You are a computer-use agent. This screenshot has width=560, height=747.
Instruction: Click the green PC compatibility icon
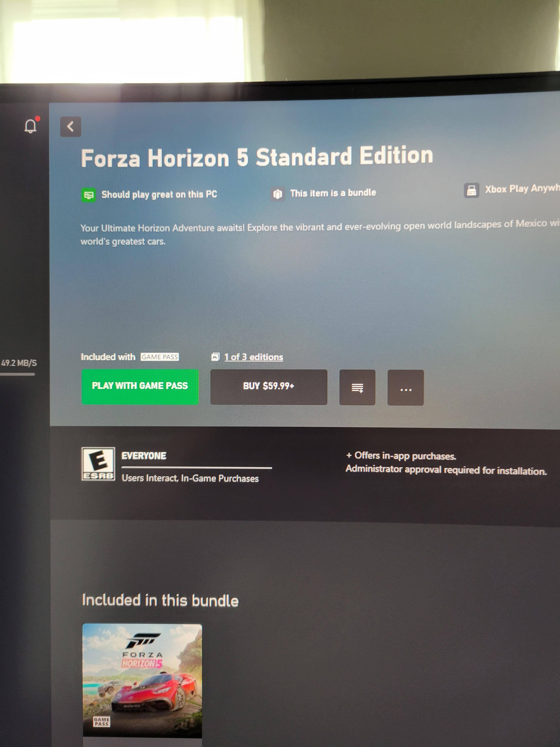89,195
